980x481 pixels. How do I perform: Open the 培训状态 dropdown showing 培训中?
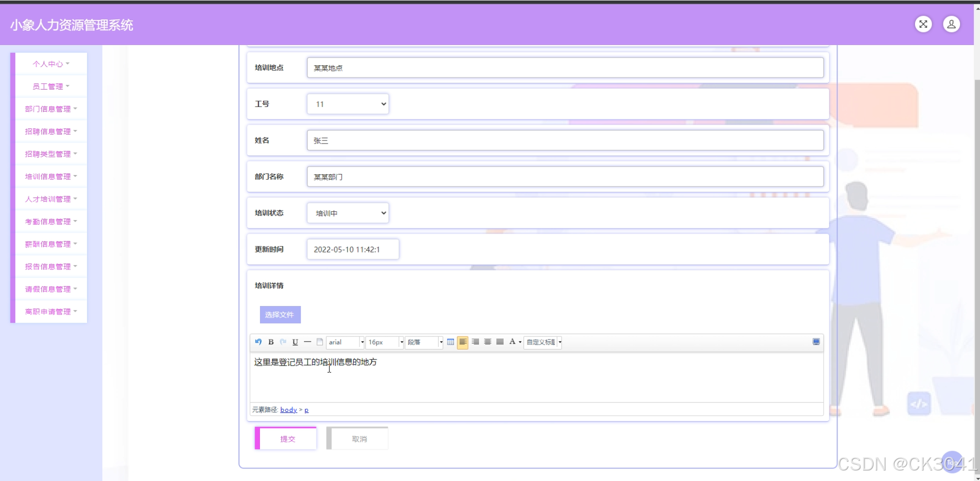coord(348,213)
